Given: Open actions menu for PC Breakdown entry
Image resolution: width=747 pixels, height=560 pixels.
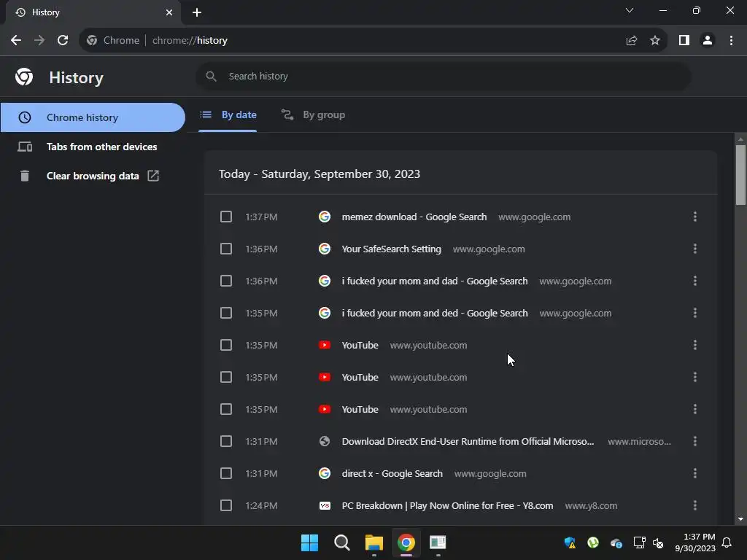Looking at the screenshot, I should click(695, 505).
